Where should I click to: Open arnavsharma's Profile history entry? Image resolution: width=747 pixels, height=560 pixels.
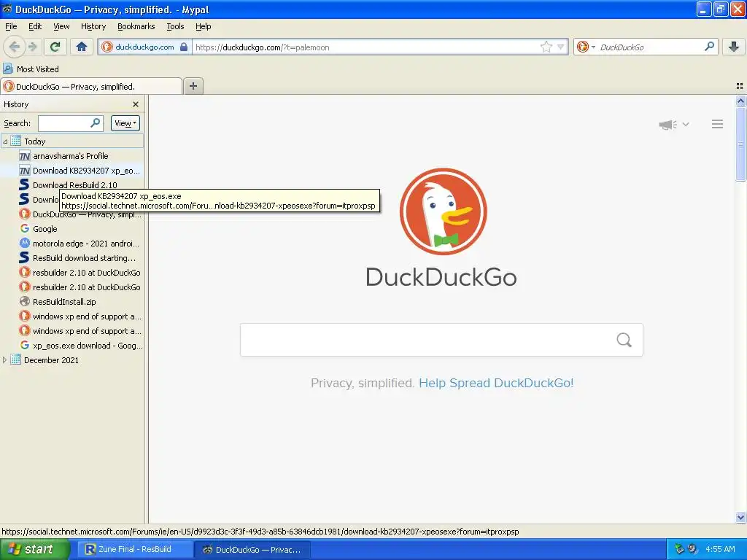coord(71,156)
